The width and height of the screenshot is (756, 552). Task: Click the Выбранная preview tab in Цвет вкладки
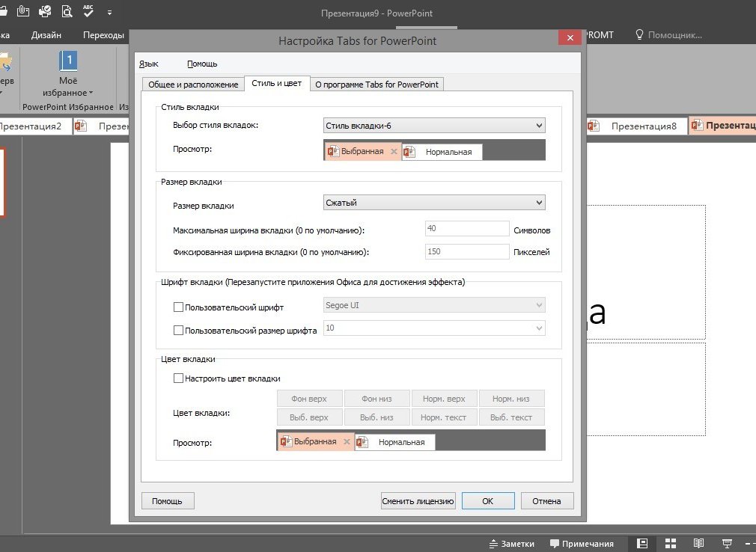tap(315, 442)
